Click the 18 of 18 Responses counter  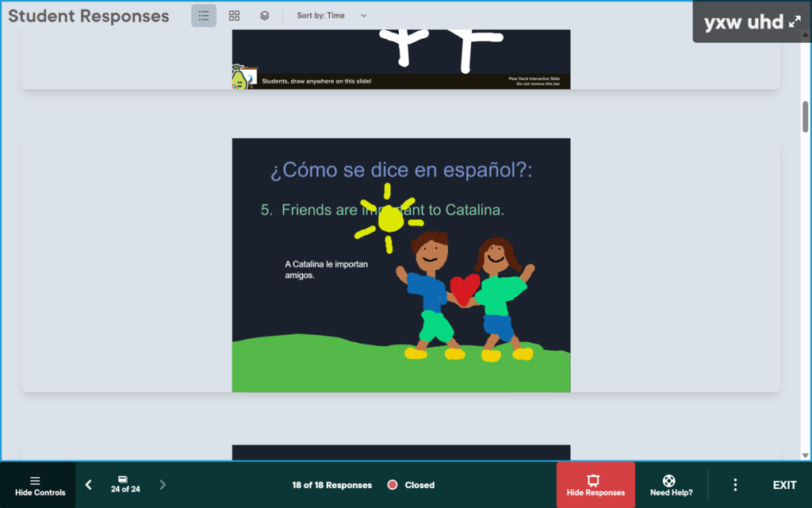331,485
